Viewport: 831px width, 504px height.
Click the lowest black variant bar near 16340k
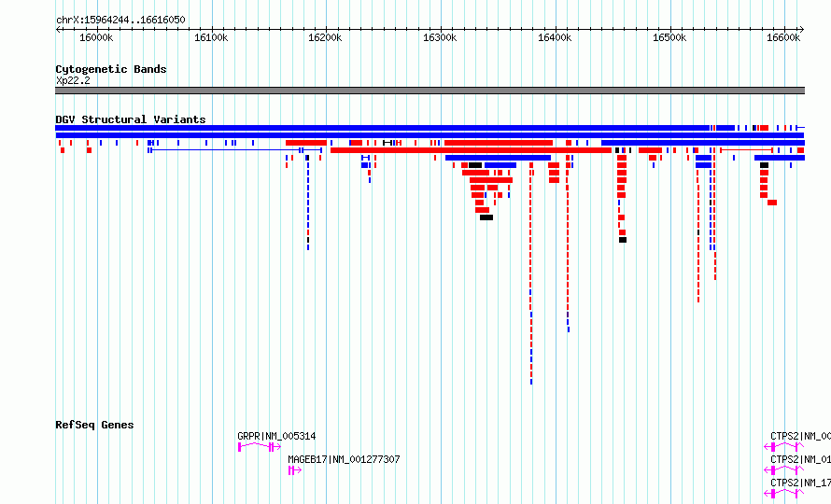click(x=486, y=217)
